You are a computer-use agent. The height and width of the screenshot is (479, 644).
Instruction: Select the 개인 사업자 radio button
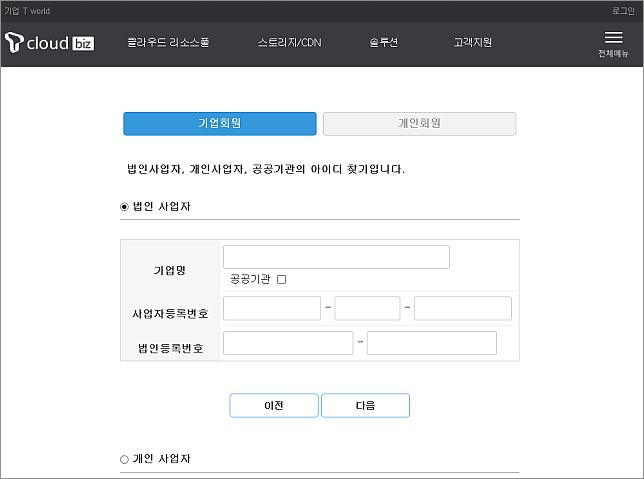point(124,459)
